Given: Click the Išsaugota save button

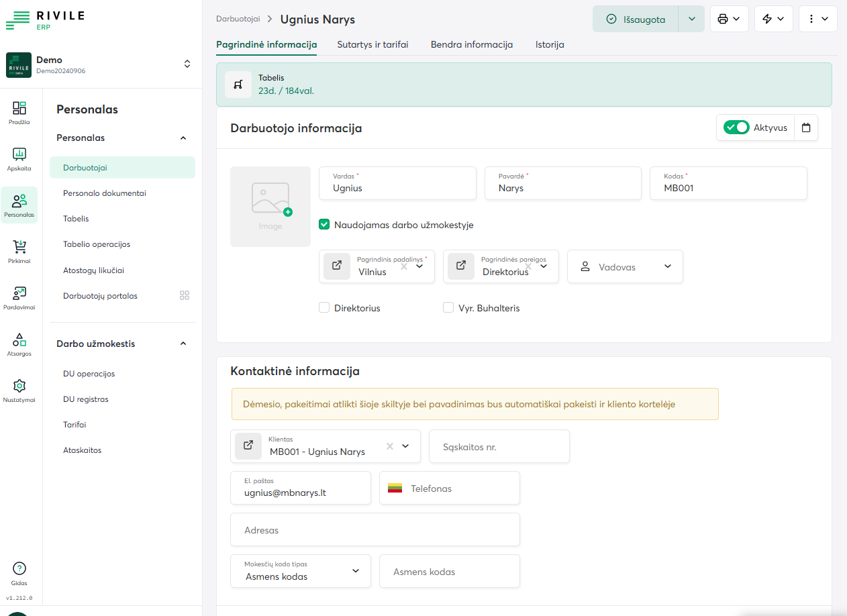Looking at the screenshot, I should [635, 19].
